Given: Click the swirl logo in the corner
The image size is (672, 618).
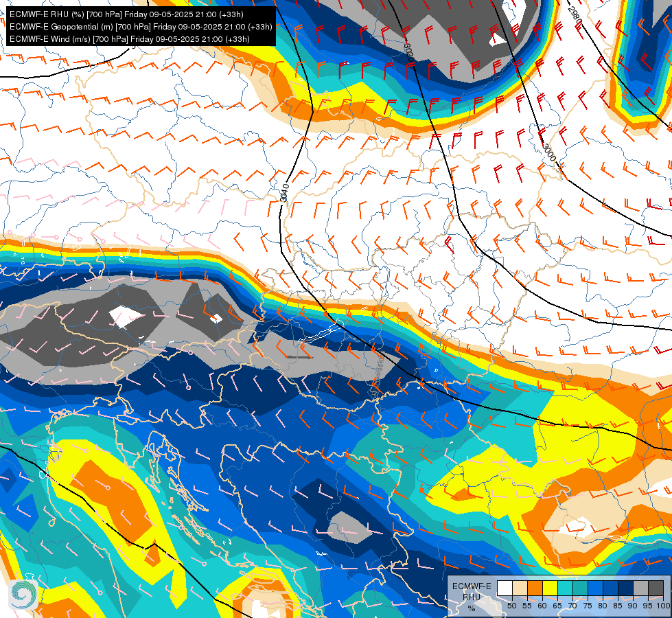Looking at the screenshot, I should 23,595.
